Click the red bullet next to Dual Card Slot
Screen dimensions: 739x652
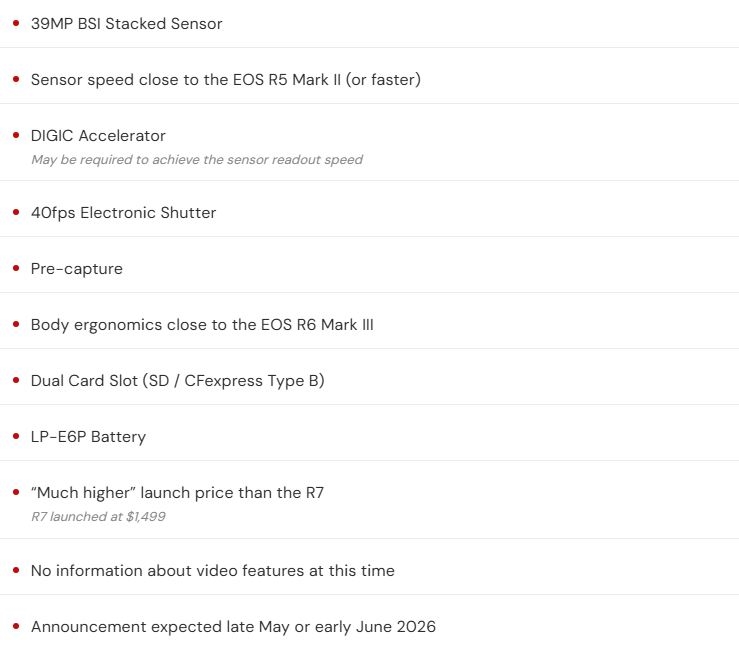pos(15,380)
